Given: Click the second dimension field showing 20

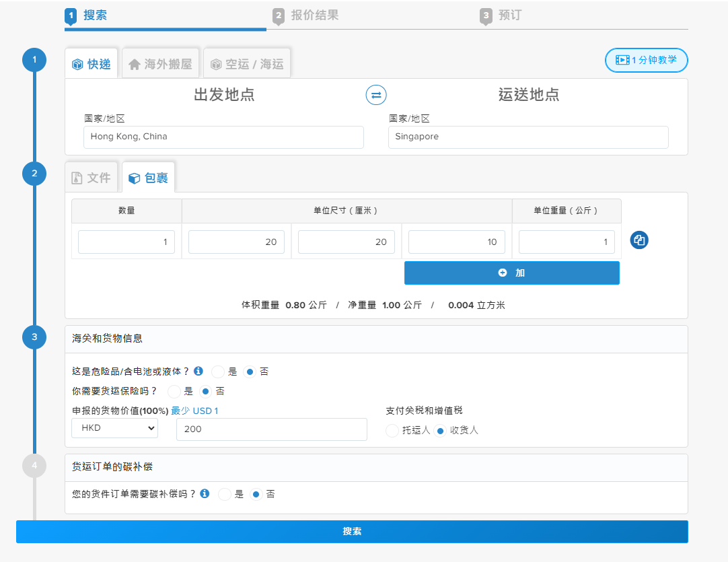Looking at the screenshot, I should click(347, 242).
